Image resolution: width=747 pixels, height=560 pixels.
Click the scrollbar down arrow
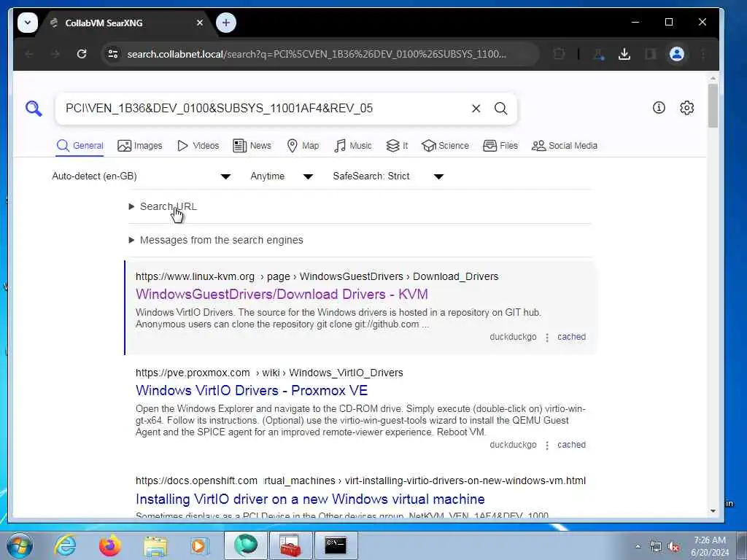tap(713, 511)
